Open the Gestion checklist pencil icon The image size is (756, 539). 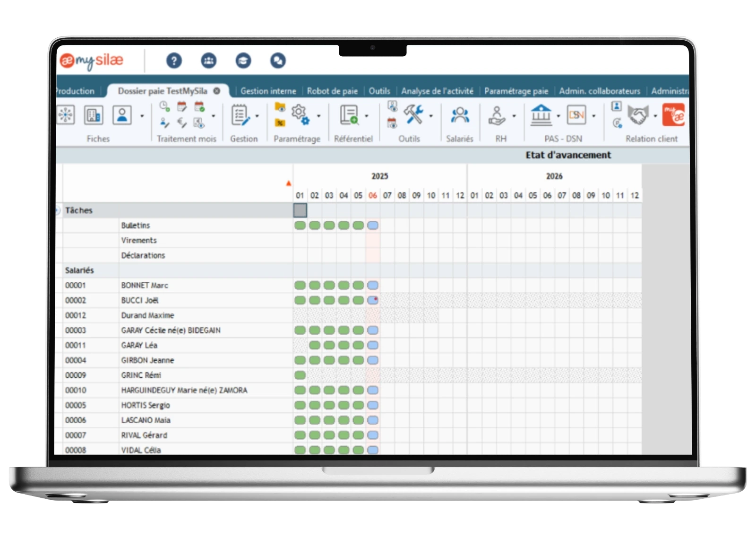point(240,115)
